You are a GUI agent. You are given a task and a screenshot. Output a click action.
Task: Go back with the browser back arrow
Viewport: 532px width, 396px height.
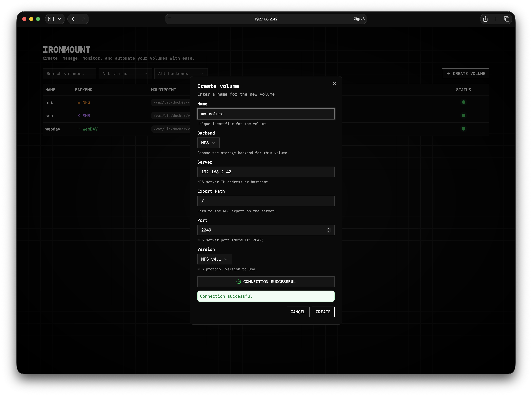coord(73,19)
